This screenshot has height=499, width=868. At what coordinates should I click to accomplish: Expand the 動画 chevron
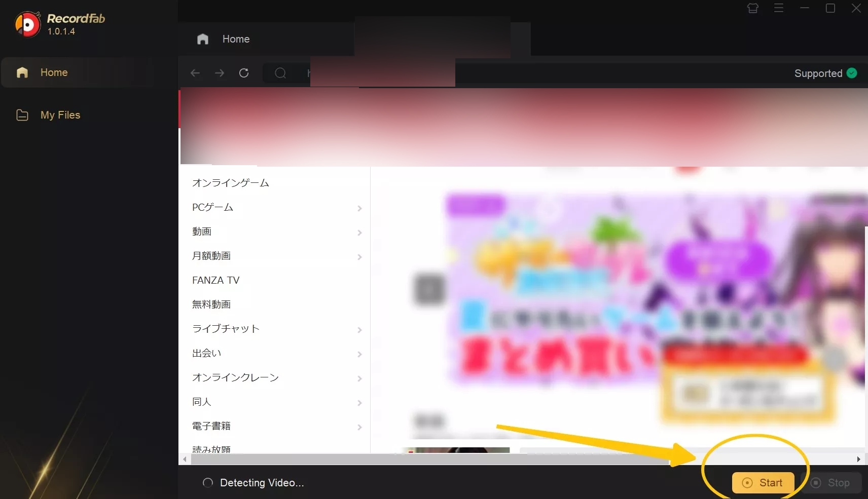pos(359,233)
